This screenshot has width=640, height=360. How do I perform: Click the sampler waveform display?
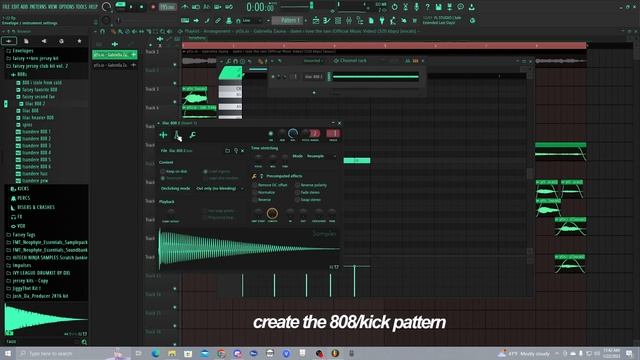(x=249, y=248)
